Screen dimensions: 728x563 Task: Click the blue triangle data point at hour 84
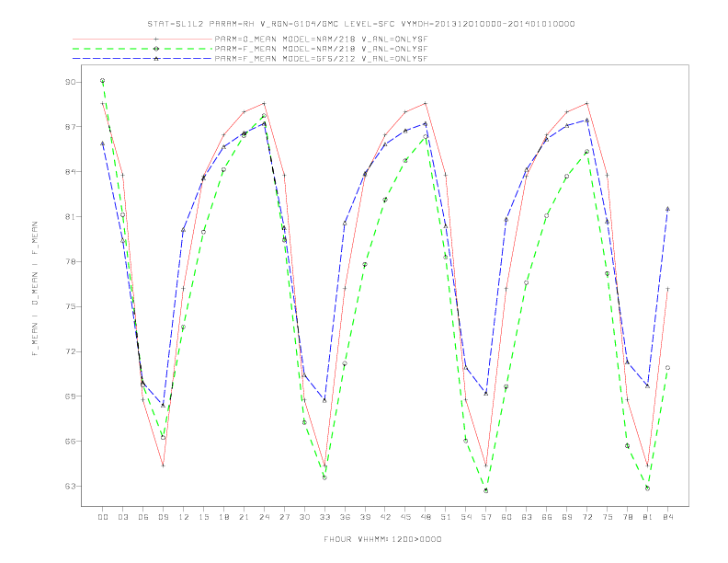click(x=667, y=209)
